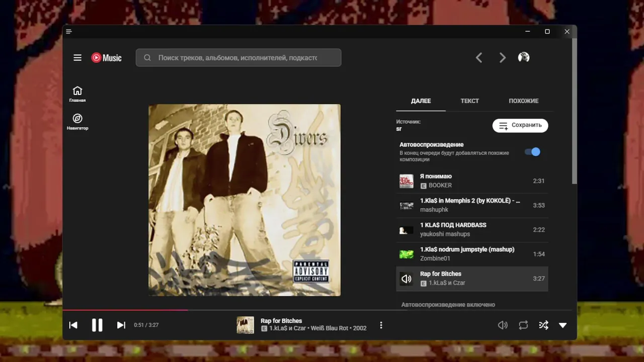The height and width of the screenshot is (362, 644).
Task: Toggle repeat mode
Action: click(x=523, y=325)
